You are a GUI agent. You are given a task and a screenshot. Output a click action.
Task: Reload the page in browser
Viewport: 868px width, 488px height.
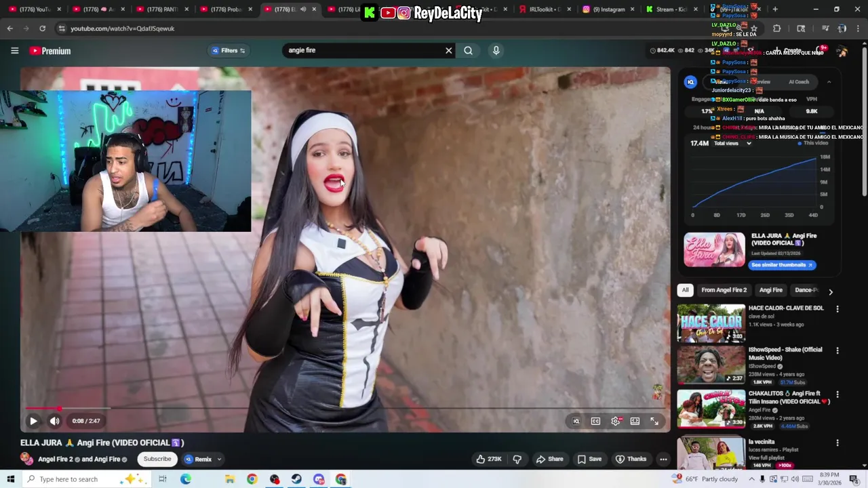click(42, 28)
